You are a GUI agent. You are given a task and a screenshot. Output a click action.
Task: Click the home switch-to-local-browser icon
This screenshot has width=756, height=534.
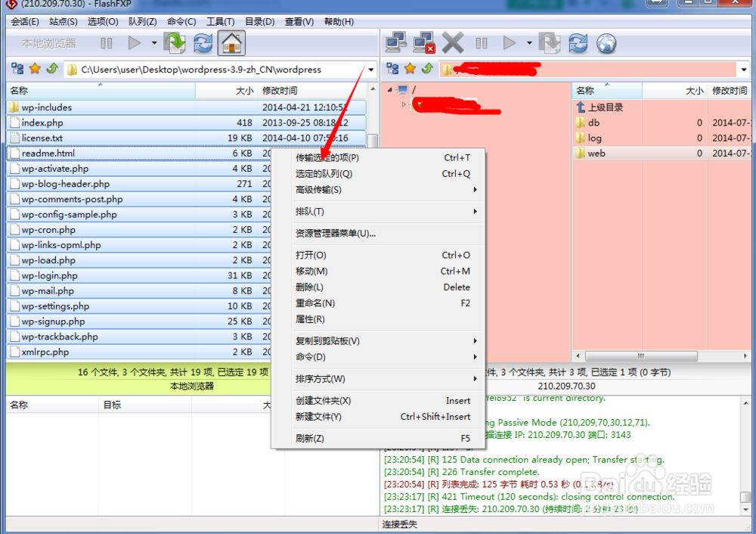pos(231,43)
